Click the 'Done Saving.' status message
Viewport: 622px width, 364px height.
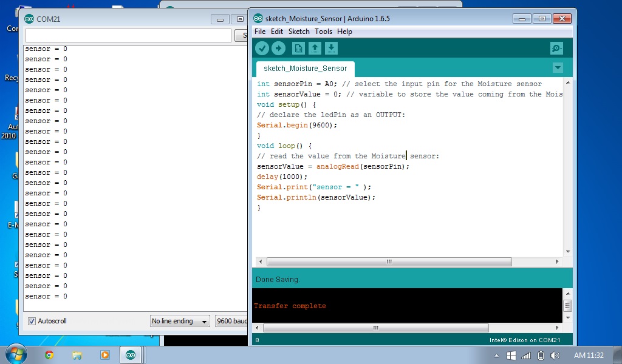pyautogui.click(x=278, y=280)
